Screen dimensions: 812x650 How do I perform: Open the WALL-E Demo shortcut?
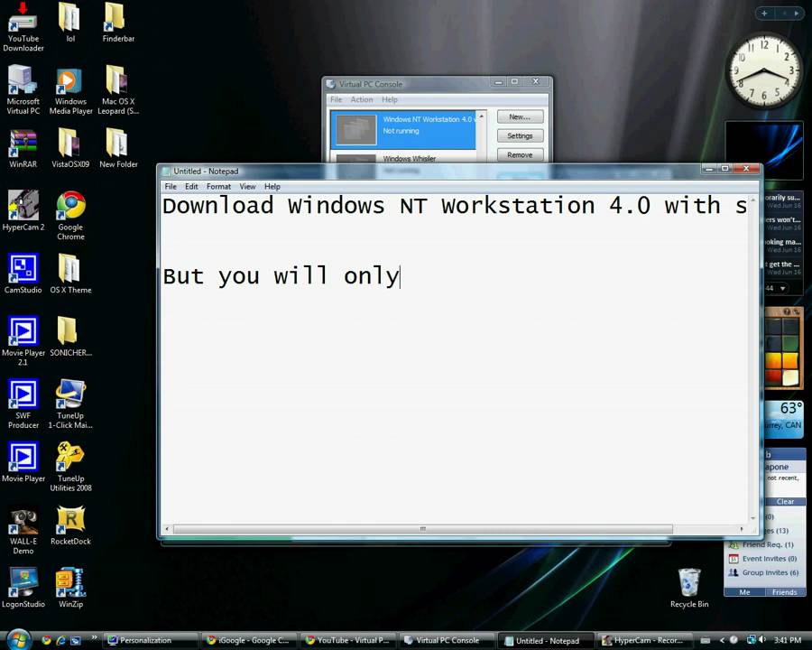point(23,530)
